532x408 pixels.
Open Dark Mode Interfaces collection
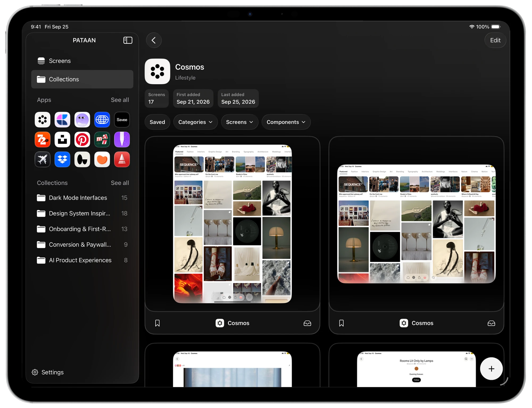coord(82,198)
